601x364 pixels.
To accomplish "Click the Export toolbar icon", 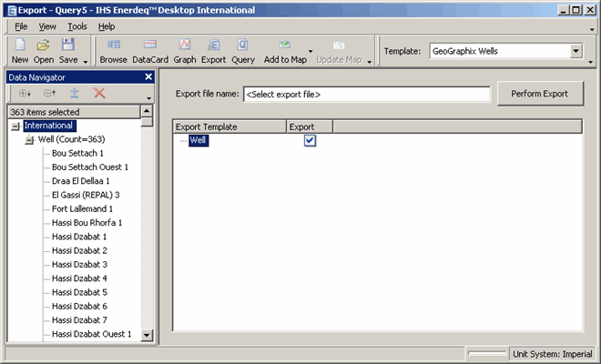I will 214,45.
